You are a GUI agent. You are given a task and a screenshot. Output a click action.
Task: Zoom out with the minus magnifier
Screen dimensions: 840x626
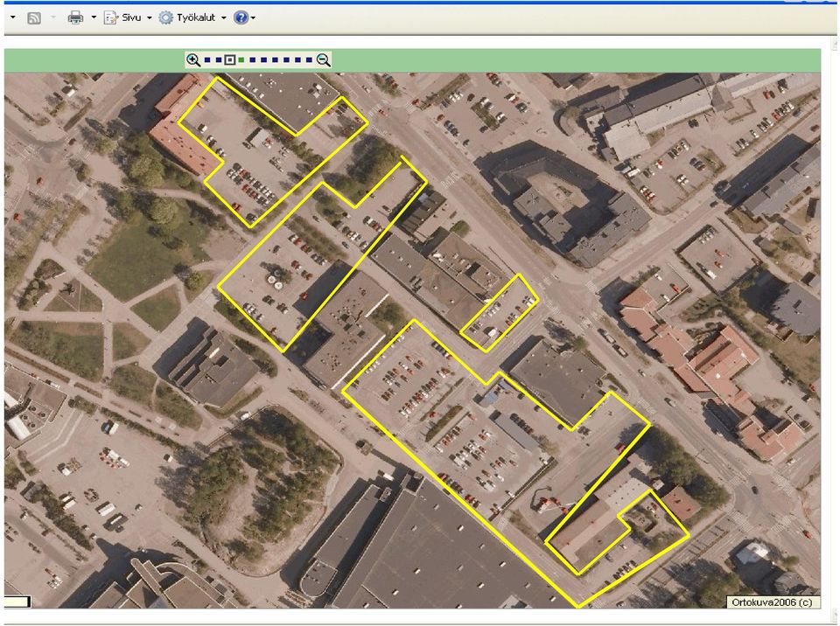(x=324, y=60)
